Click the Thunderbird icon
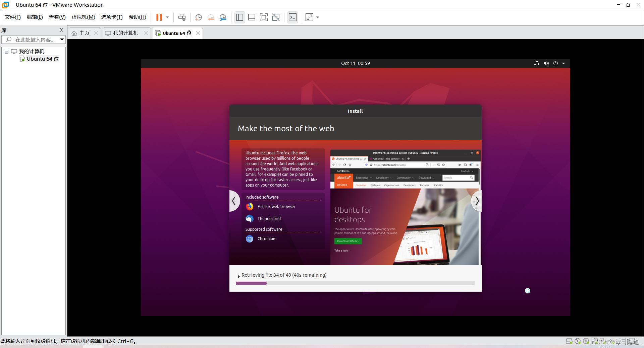This screenshot has width=644, height=348. pos(250,219)
